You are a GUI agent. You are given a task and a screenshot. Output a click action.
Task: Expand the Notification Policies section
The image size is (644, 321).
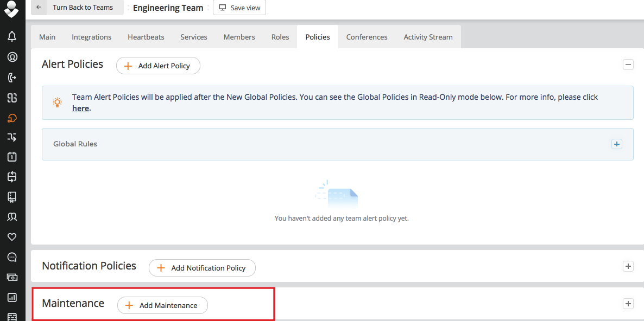[628, 266]
